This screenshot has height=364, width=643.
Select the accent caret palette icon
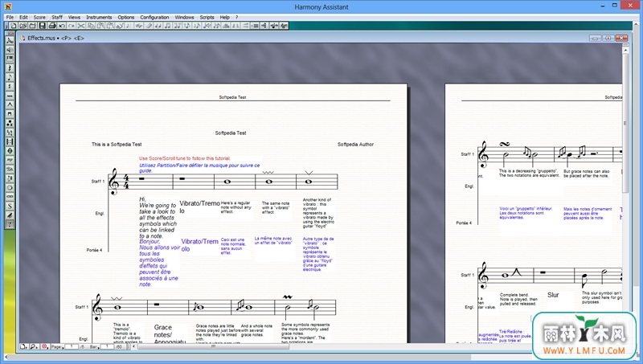(x=10, y=104)
